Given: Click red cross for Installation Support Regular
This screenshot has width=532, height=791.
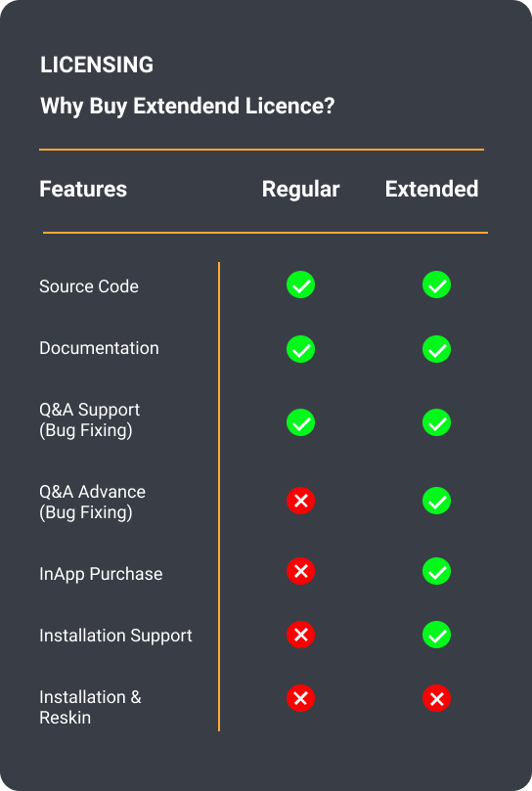Looking at the screenshot, I should (301, 635).
